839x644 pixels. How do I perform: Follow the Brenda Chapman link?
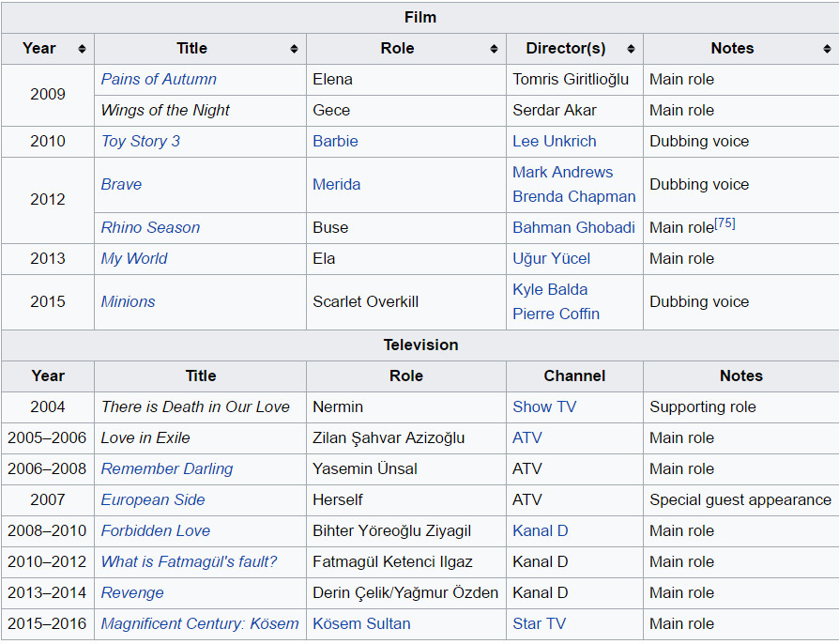(573, 197)
